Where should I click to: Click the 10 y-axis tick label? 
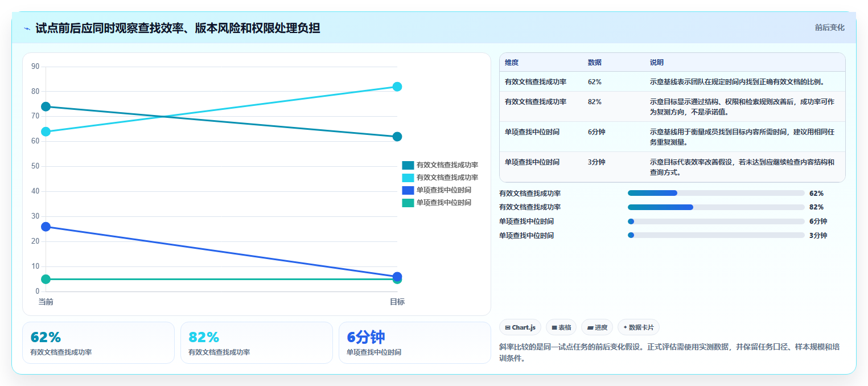pyautogui.click(x=35, y=266)
